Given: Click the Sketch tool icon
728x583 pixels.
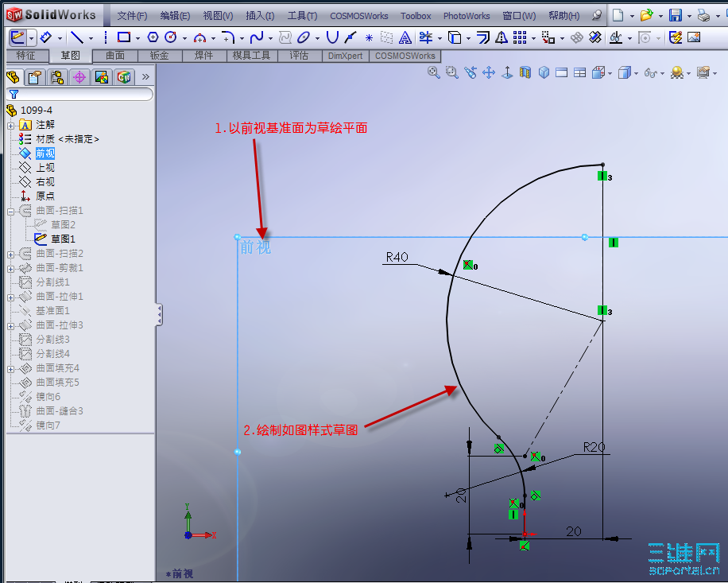Looking at the screenshot, I should [x=17, y=37].
